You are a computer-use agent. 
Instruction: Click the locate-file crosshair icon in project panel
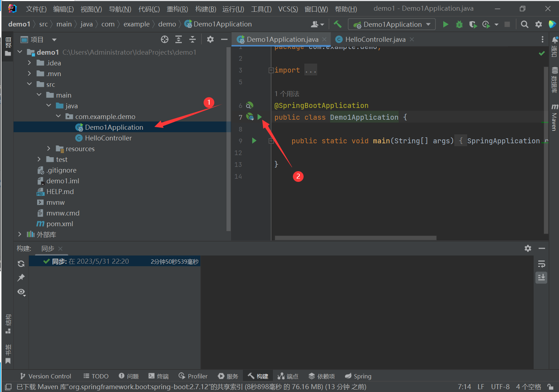click(164, 39)
